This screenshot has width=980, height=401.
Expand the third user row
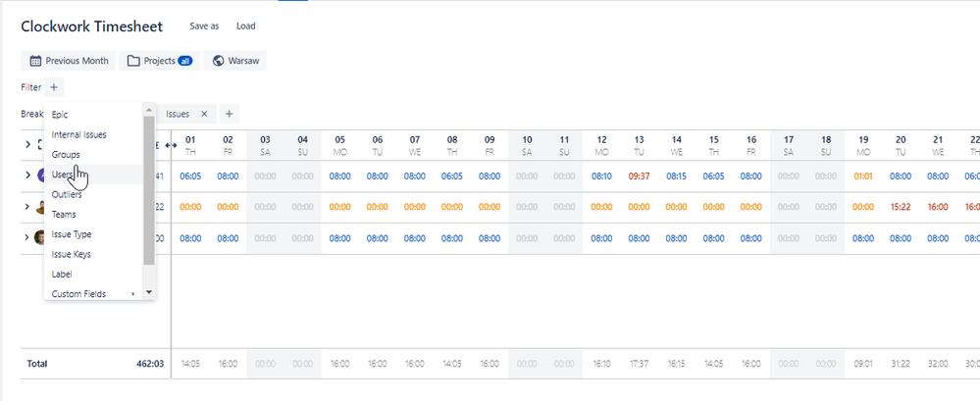27,237
